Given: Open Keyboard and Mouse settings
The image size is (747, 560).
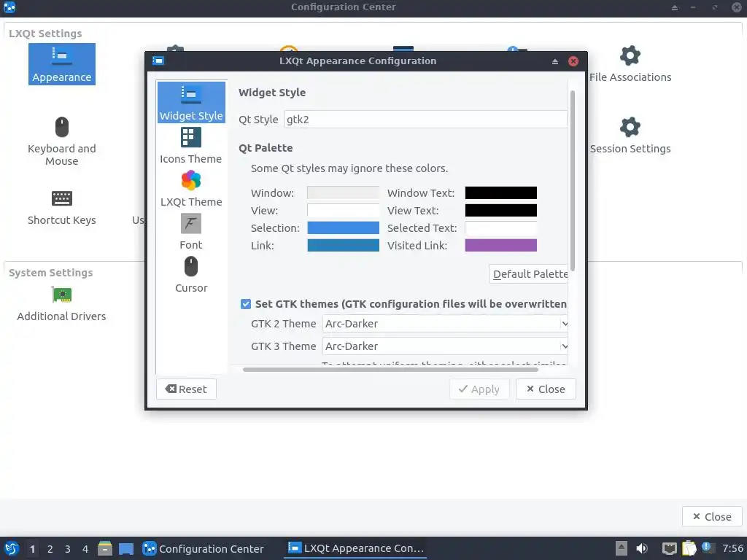Looking at the screenshot, I should pos(61,141).
